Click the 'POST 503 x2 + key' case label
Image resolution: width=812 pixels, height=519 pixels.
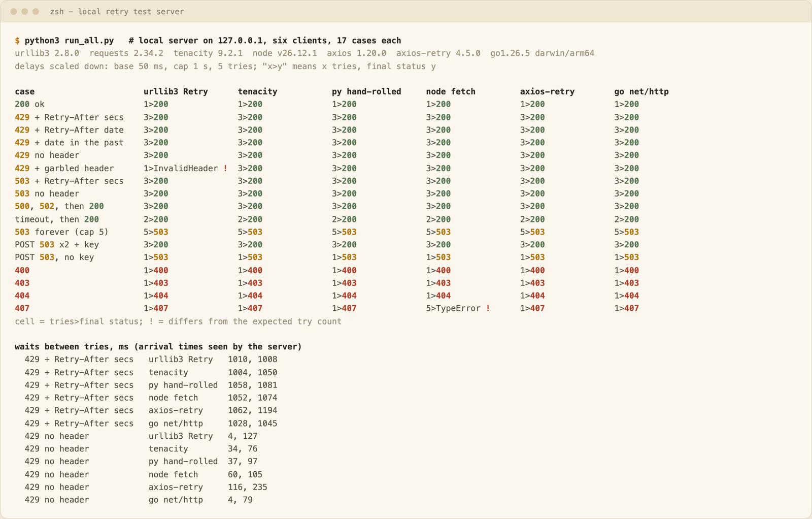coord(57,245)
